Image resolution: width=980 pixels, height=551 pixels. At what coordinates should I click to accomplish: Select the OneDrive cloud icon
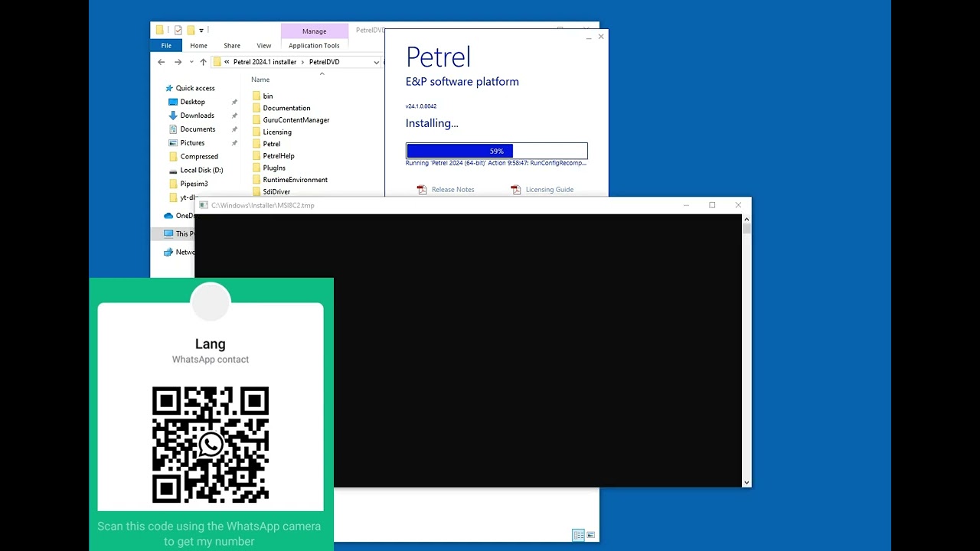(168, 216)
